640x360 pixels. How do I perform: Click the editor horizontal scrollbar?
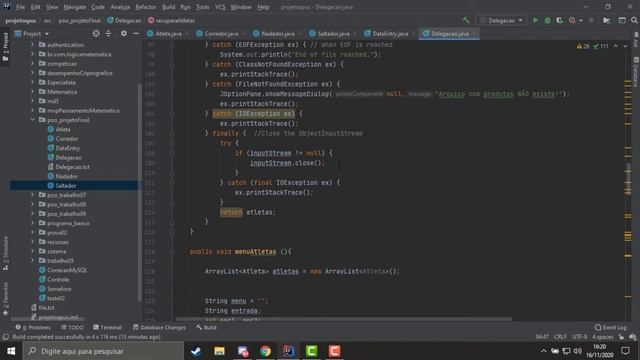(x=343, y=319)
